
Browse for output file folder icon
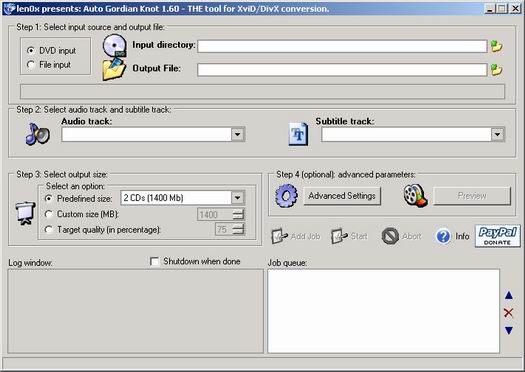point(497,70)
